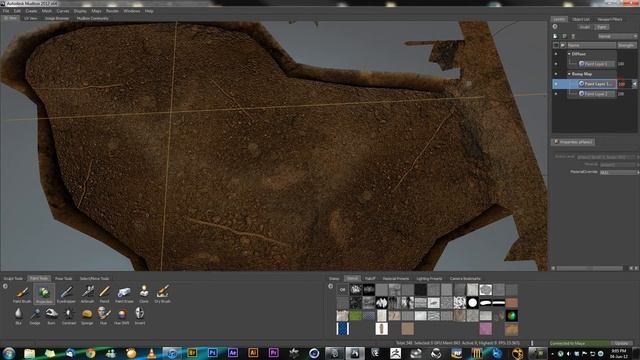This screenshot has width=640, height=360.
Task: Open the Mudbox Community tab
Action: (93, 18)
